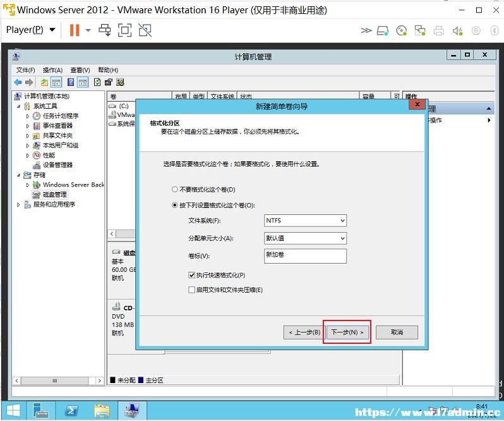Open the Windows Start button
The width and height of the screenshot is (504, 421).
click(13, 411)
